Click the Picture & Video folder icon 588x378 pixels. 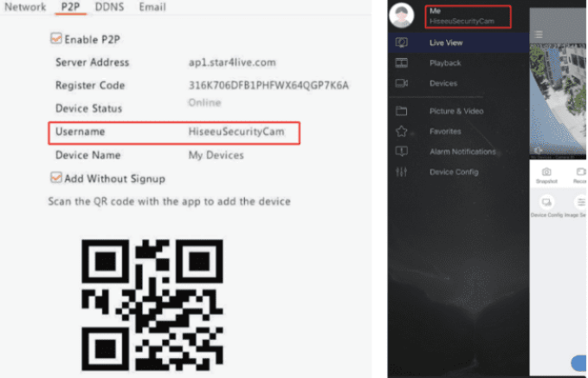402,111
